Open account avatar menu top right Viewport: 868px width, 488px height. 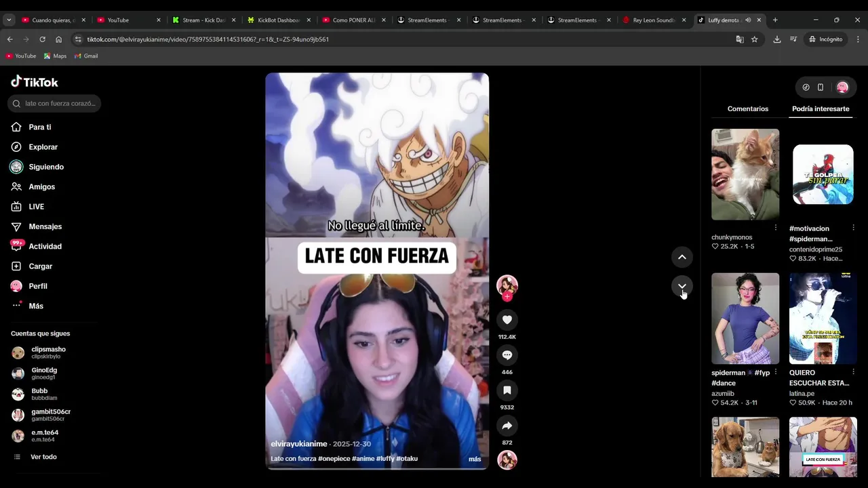click(x=842, y=87)
